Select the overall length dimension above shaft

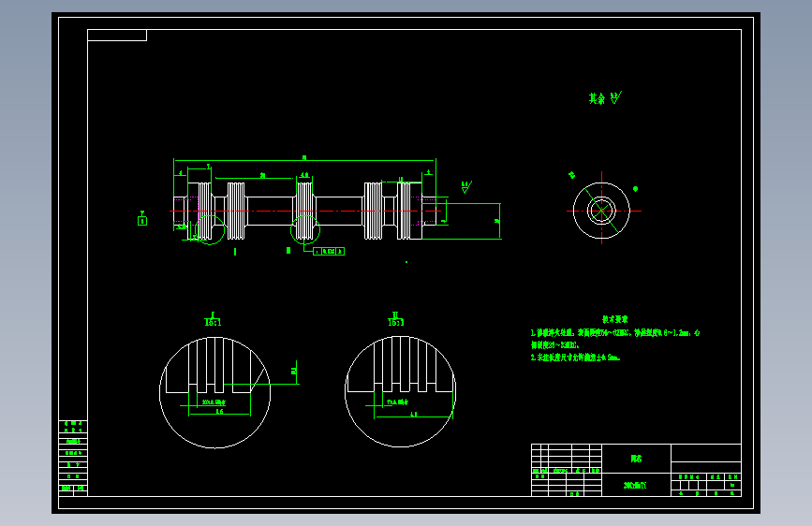click(304, 159)
